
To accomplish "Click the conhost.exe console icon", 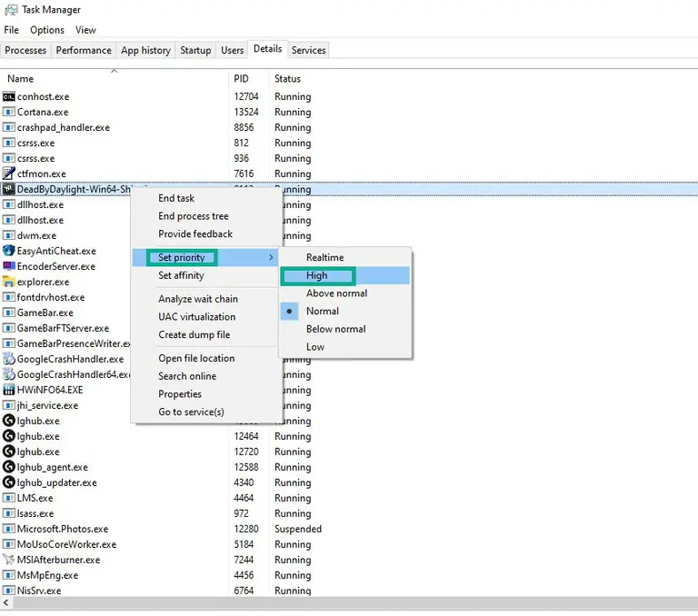I will click(8, 96).
